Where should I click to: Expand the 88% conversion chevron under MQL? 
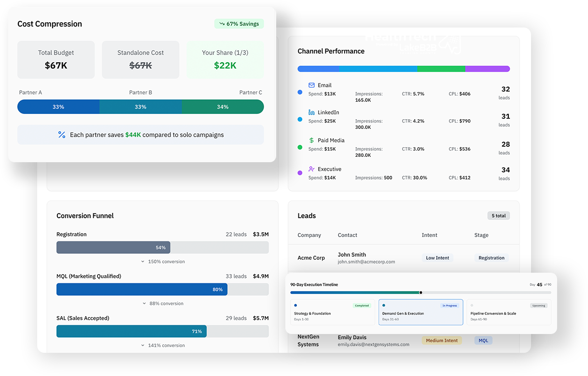(144, 304)
